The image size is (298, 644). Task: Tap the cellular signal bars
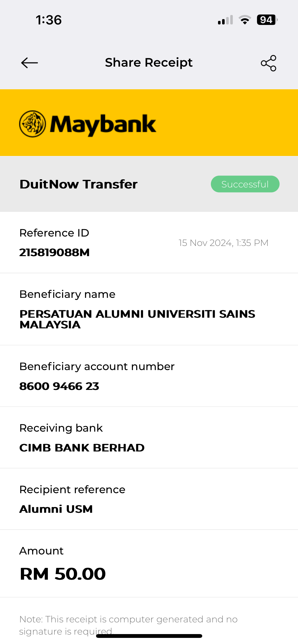click(225, 20)
